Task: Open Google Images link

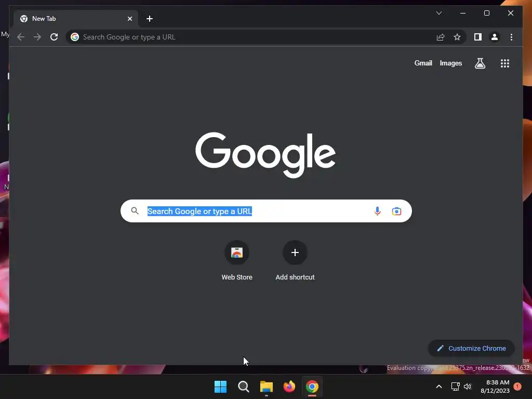Action: pos(450,63)
